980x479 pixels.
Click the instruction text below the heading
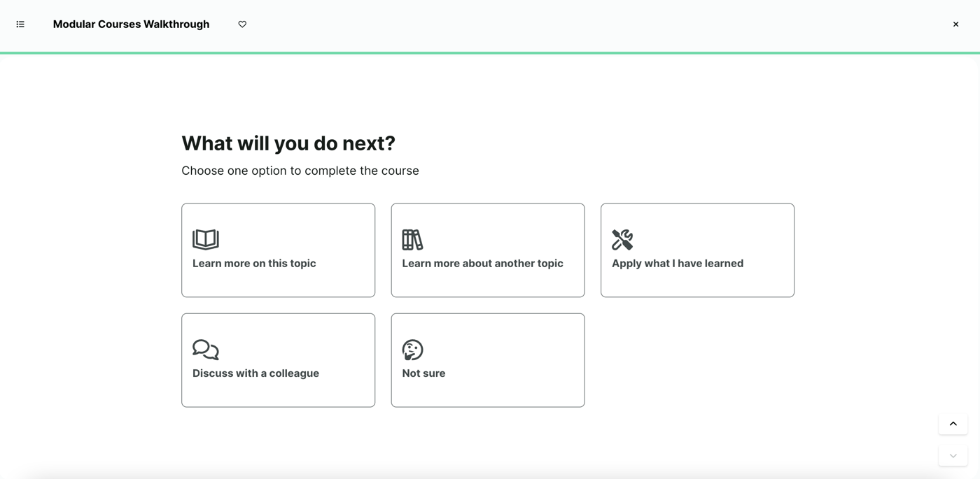coord(300,170)
